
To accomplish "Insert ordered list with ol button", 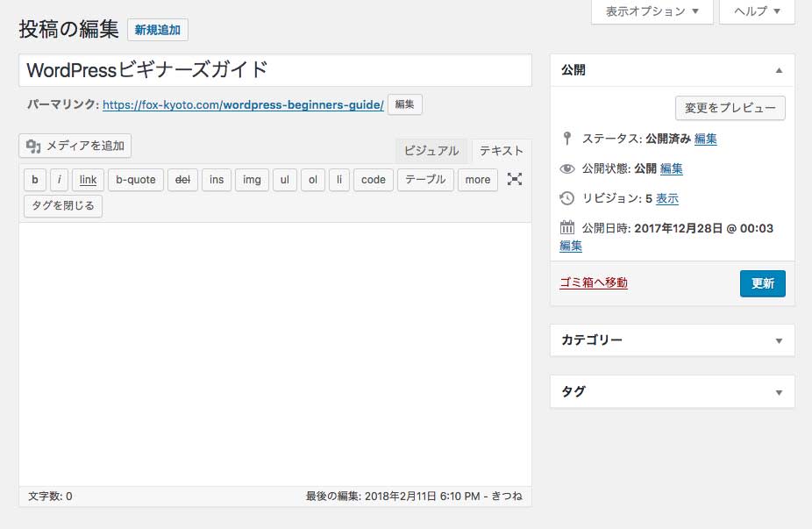I will (313, 180).
